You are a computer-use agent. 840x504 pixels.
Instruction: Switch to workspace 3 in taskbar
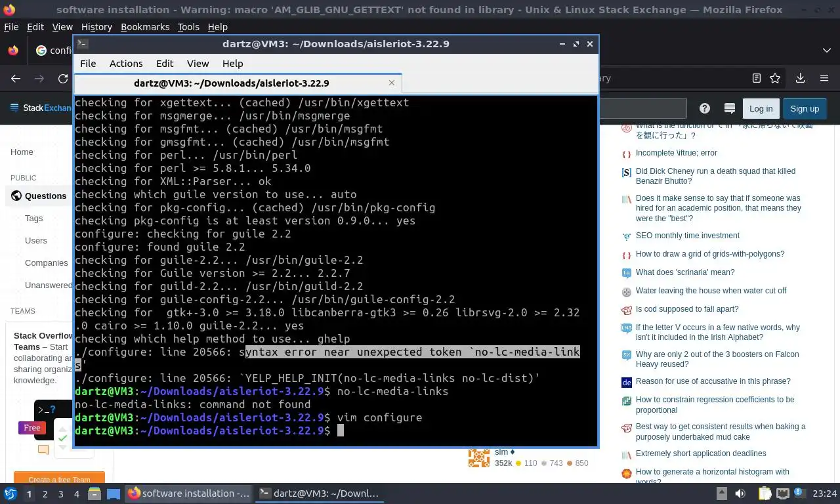click(x=61, y=493)
